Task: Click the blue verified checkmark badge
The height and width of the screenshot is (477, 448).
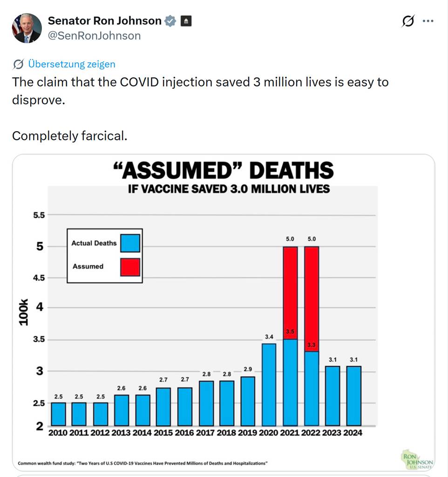Action: [170, 20]
